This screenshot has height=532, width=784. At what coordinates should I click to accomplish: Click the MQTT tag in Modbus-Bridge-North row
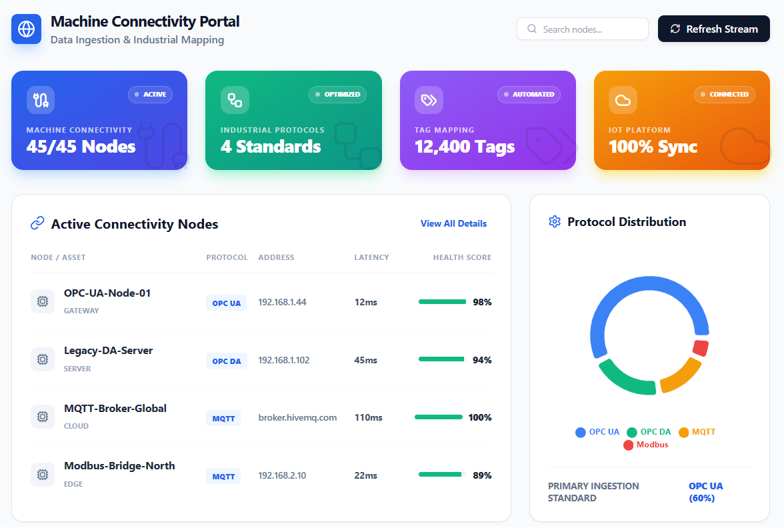coord(223,477)
